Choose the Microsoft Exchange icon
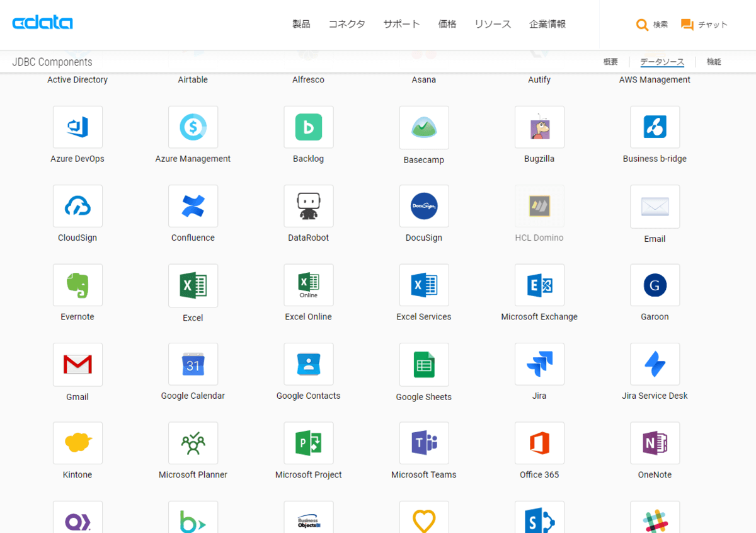 539,285
